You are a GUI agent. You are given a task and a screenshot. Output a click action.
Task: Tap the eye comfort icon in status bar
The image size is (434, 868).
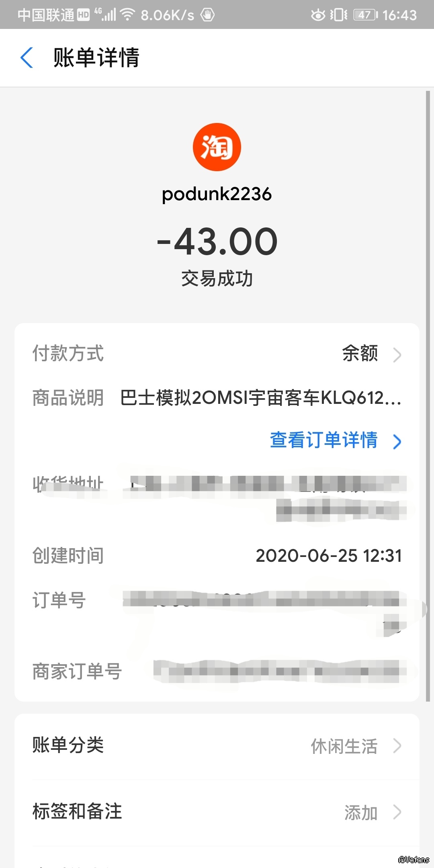[x=318, y=15]
